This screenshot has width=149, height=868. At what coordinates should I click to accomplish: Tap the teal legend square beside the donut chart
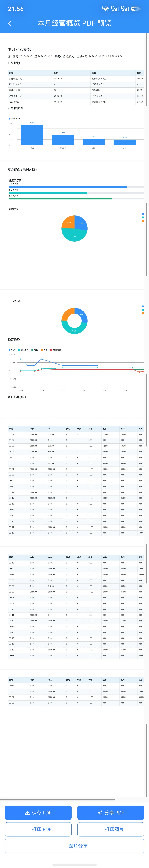(x=143, y=310)
